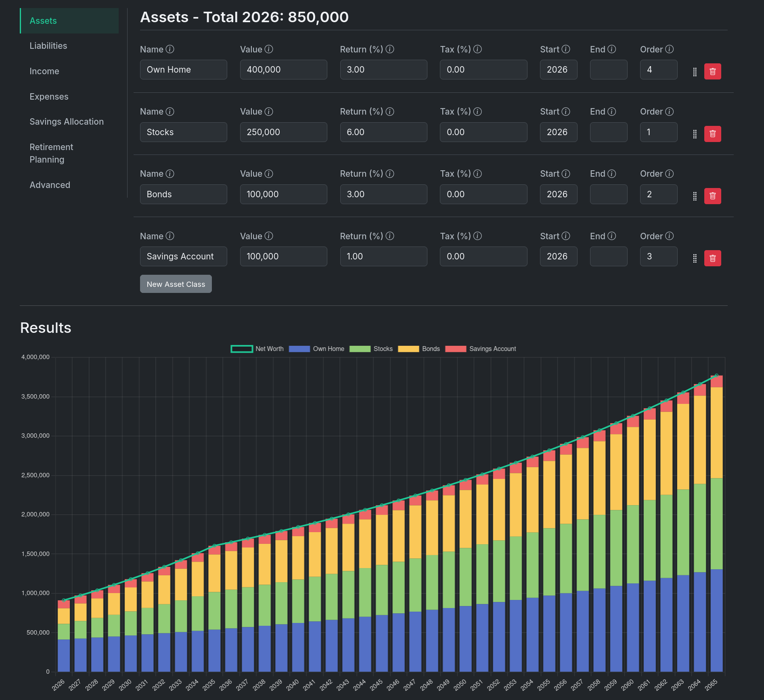Delete the Savings Account asset row
The width and height of the screenshot is (764, 700).
(x=712, y=258)
